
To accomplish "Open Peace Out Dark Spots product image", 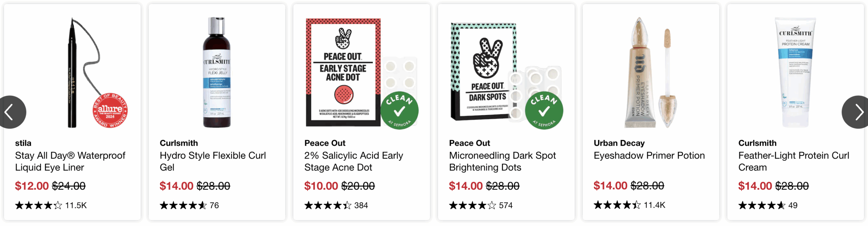I will pyautogui.click(x=484, y=73).
